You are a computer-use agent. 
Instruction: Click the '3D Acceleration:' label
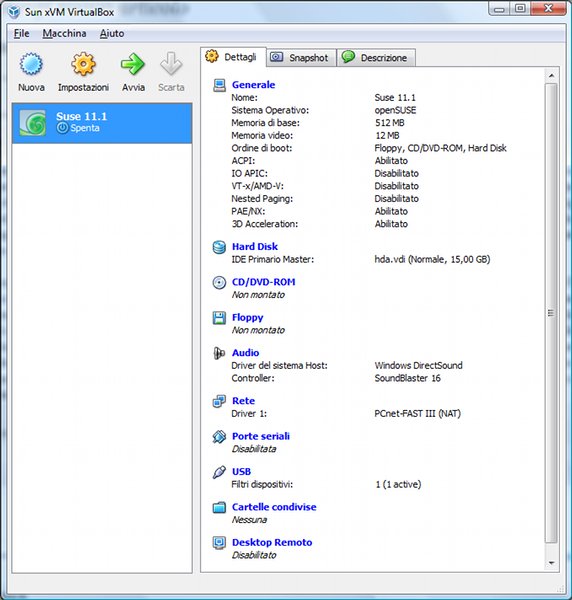[265, 224]
